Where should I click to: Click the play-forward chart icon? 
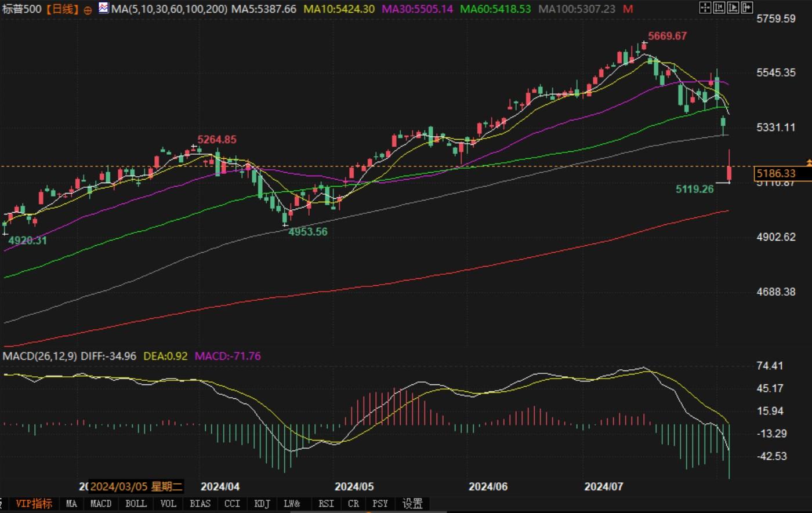(x=733, y=8)
